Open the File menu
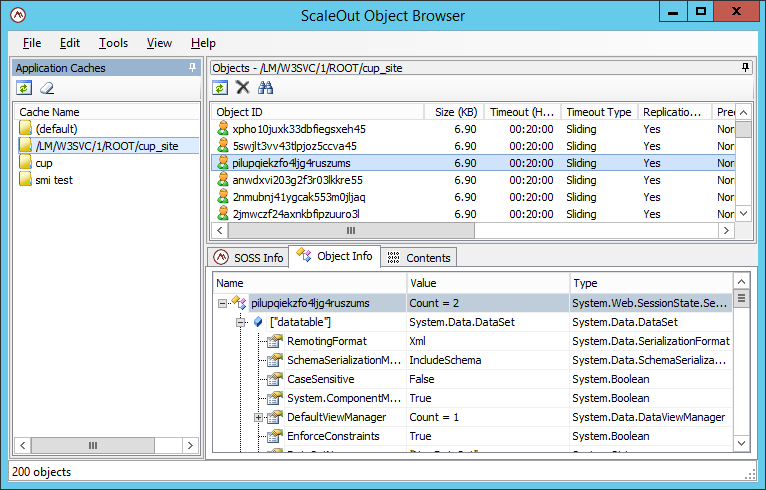This screenshot has height=490, width=766. point(32,43)
